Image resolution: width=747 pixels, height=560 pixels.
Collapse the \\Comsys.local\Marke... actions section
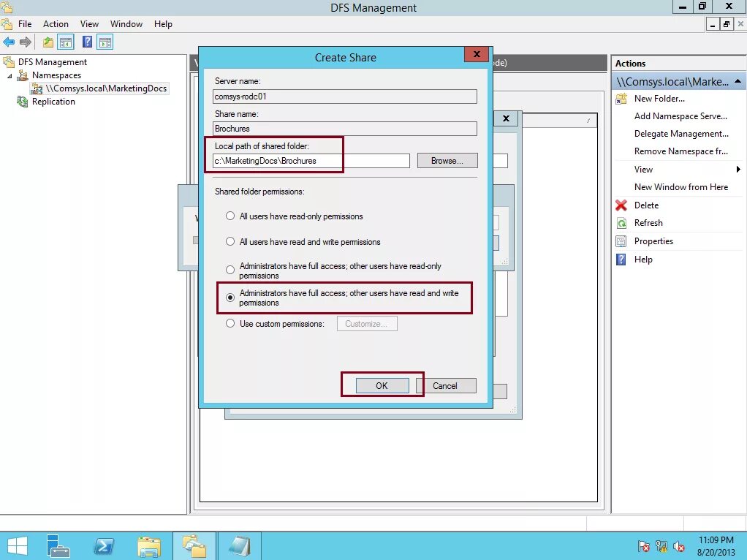[737, 81]
